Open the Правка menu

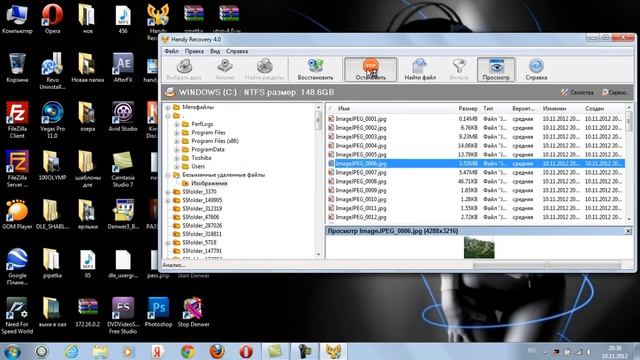(194, 51)
